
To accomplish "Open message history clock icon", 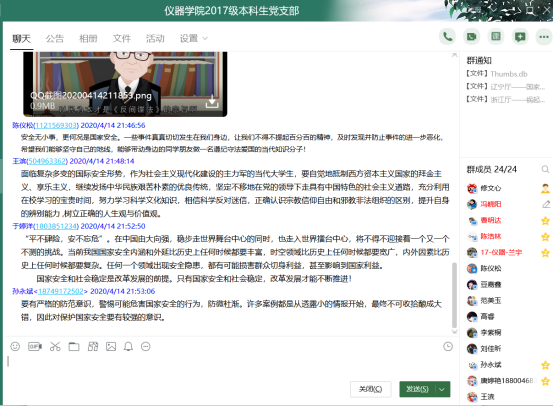I will (448, 347).
